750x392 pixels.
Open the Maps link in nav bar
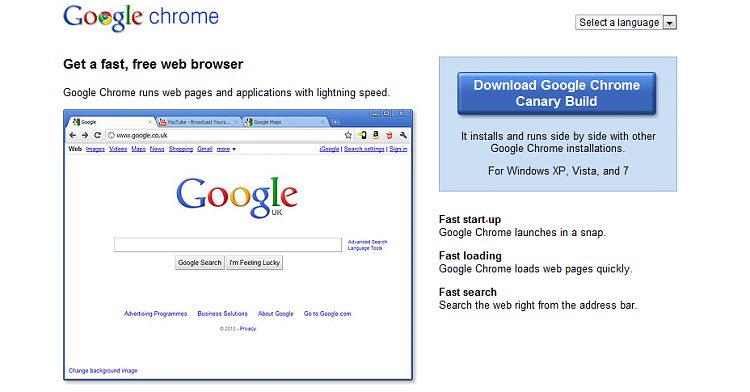click(138, 149)
